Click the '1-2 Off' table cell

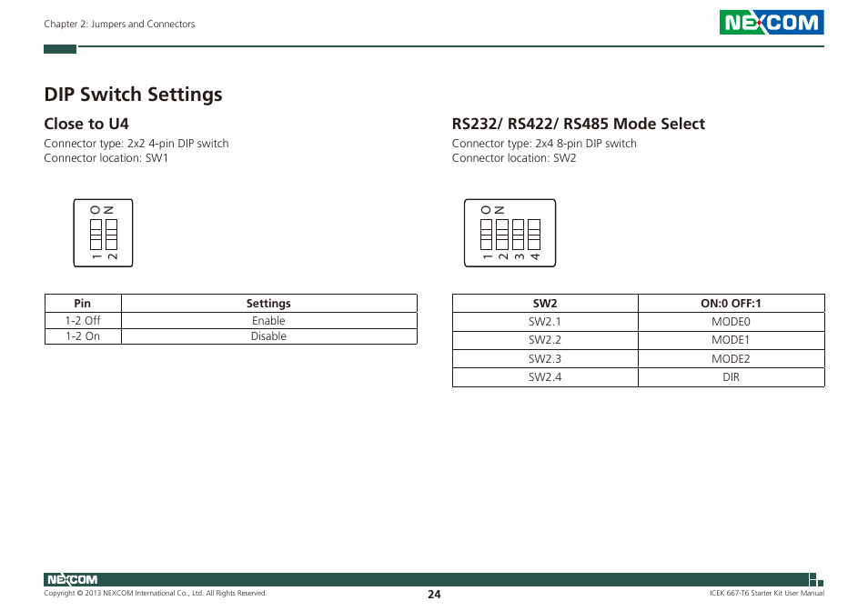pyautogui.click(x=83, y=321)
